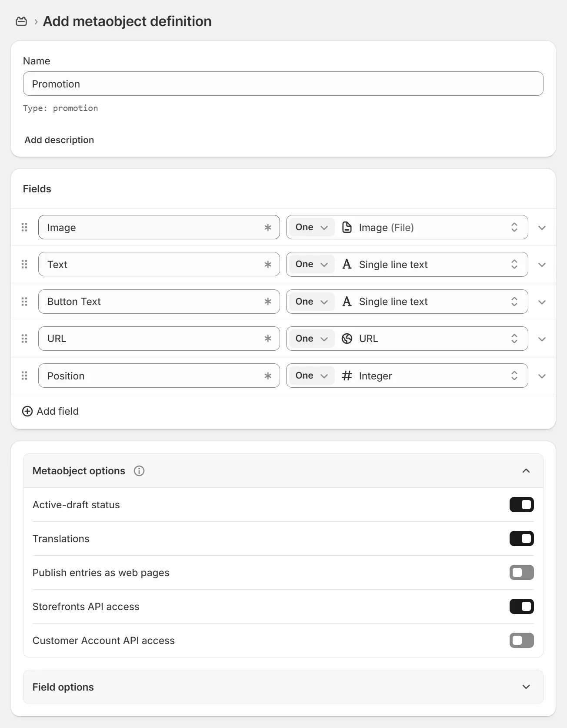Disable the Active-draft status toggle
This screenshot has width=567, height=728.
click(521, 505)
